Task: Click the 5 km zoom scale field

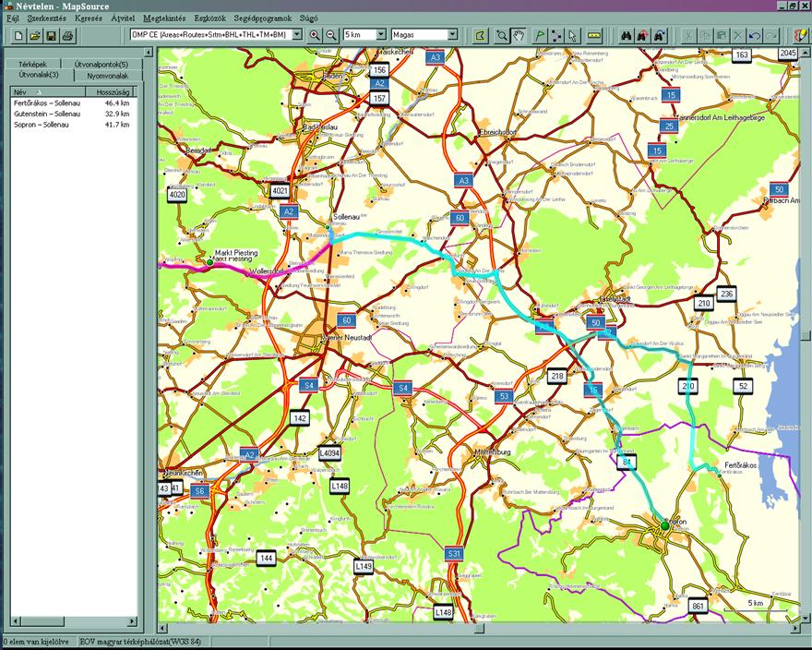Action: coord(360,35)
